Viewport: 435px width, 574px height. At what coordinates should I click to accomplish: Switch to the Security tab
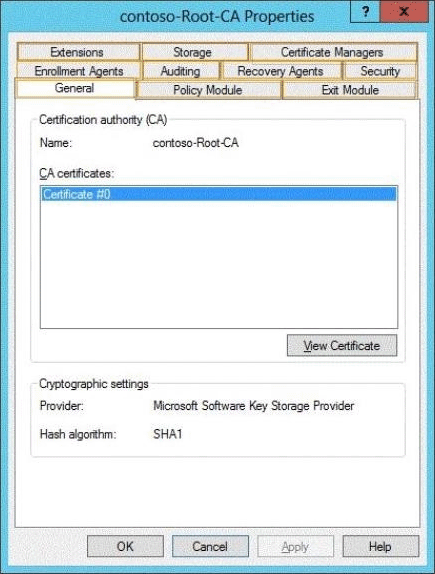[380, 71]
